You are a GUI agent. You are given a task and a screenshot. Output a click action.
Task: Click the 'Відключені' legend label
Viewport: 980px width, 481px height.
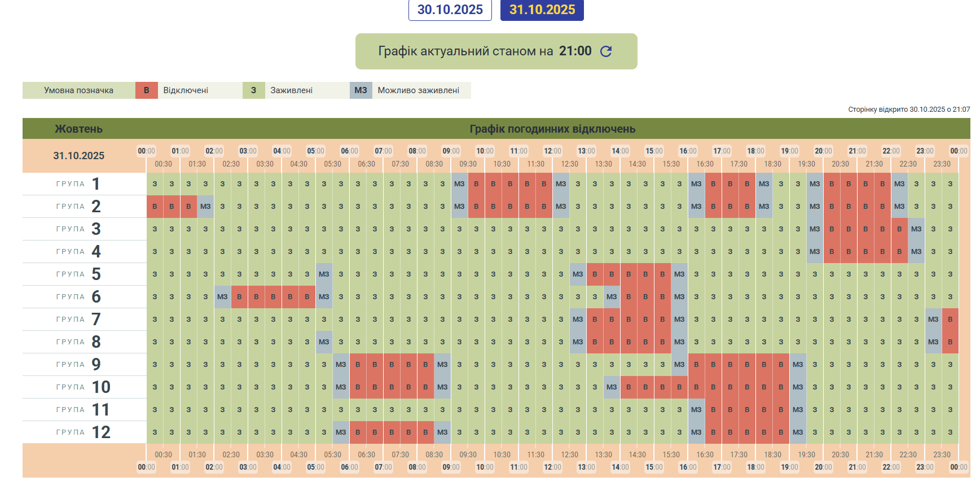[x=186, y=90]
